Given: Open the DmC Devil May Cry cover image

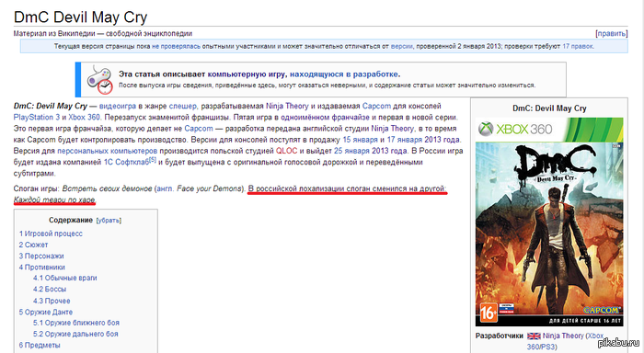Looking at the screenshot, I should tap(549, 222).
